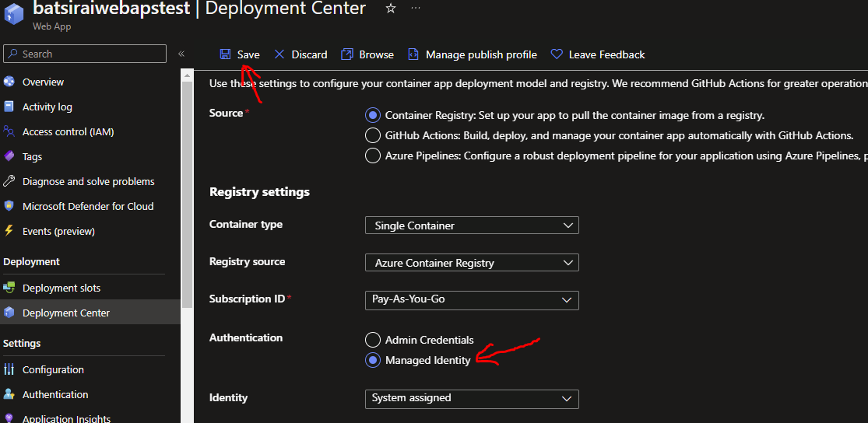Select Container Registry source option

point(373,116)
